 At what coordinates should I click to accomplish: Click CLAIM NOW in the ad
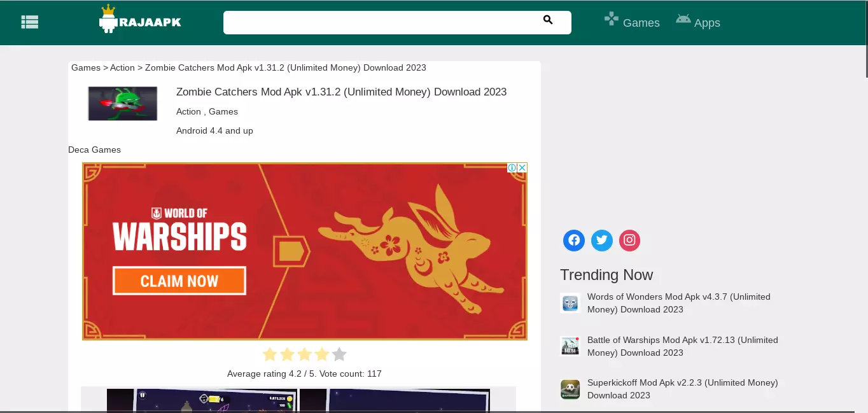(179, 281)
